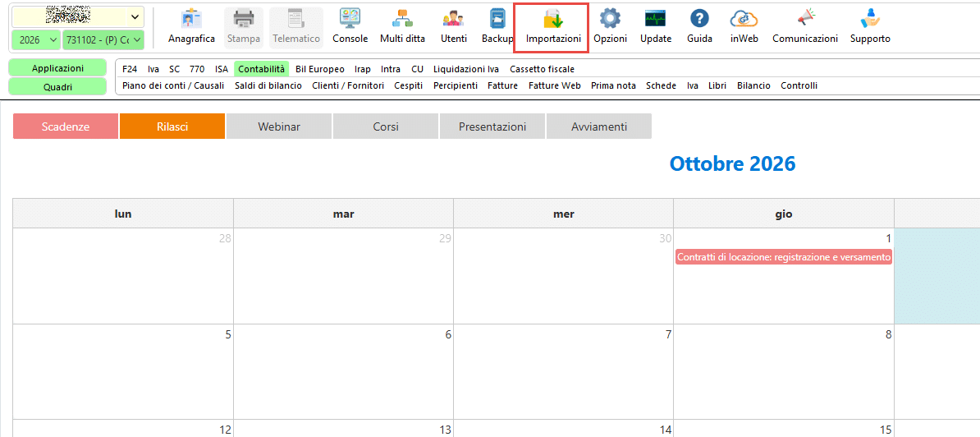Open the Bilancio section
This screenshot has width=980, height=437.
[x=753, y=85]
